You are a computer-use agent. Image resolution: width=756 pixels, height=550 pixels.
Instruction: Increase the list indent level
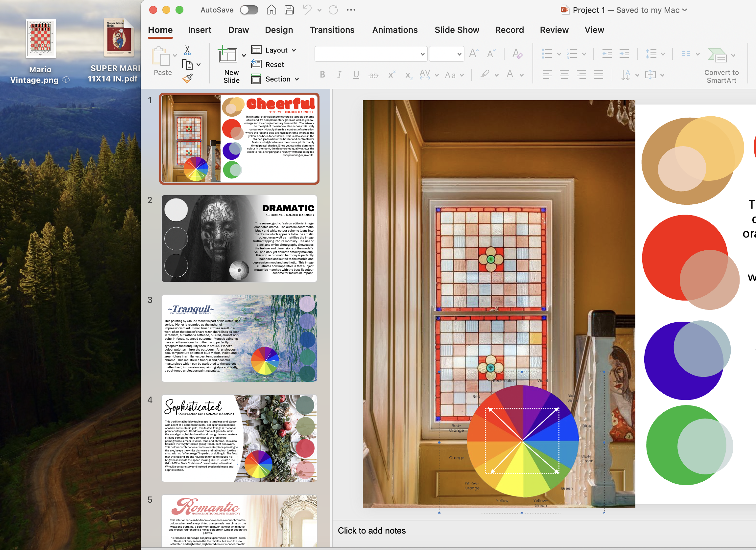point(624,54)
